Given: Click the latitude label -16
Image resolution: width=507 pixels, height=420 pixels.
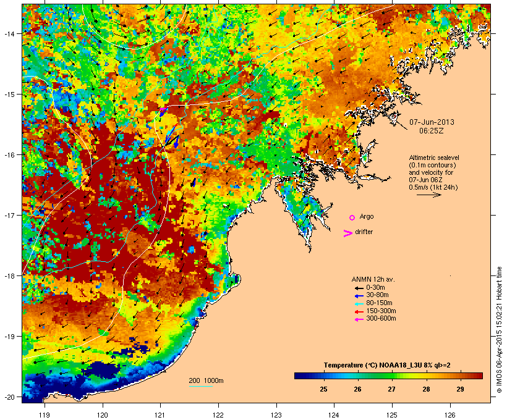Looking at the screenshot, I should click(9, 155).
